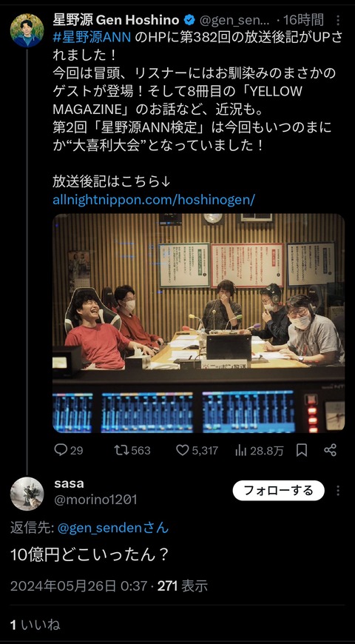The width and height of the screenshot is (355, 644).
Task: Open more options on sasa reply
Action: tap(338, 490)
